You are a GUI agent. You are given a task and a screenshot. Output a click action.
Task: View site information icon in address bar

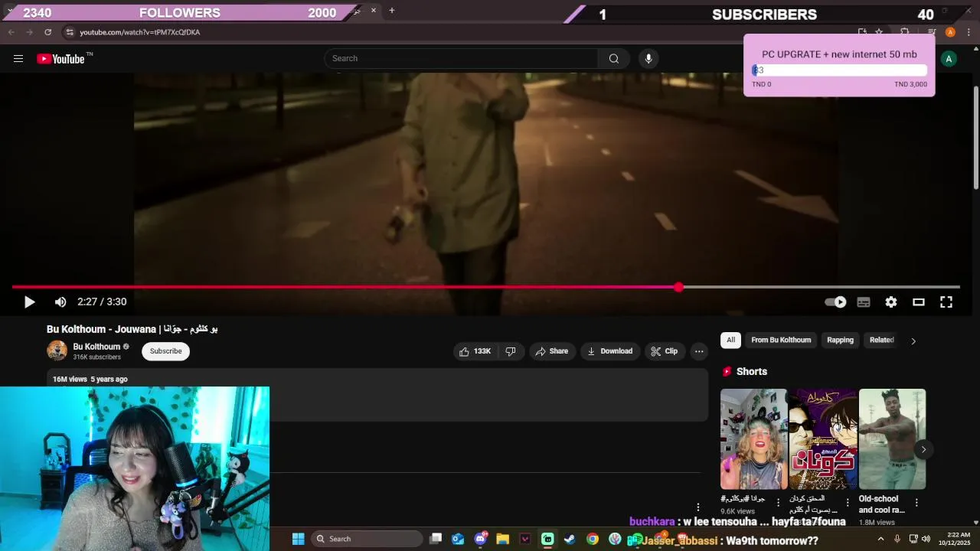pos(69,32)
